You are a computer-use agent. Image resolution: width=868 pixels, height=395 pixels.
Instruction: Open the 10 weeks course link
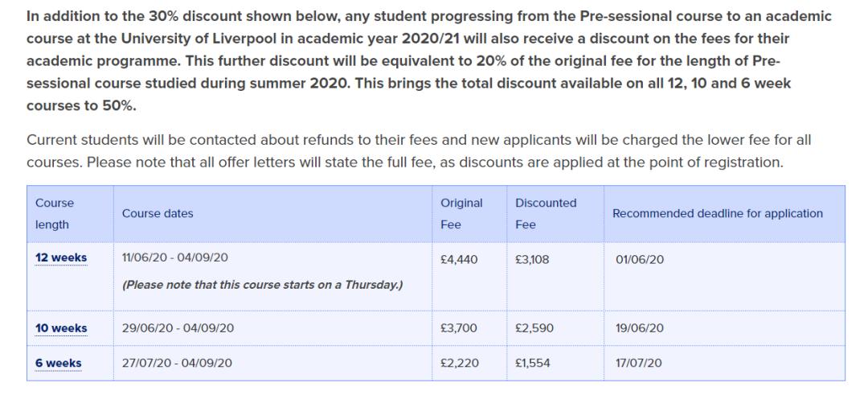coord(61,328)
